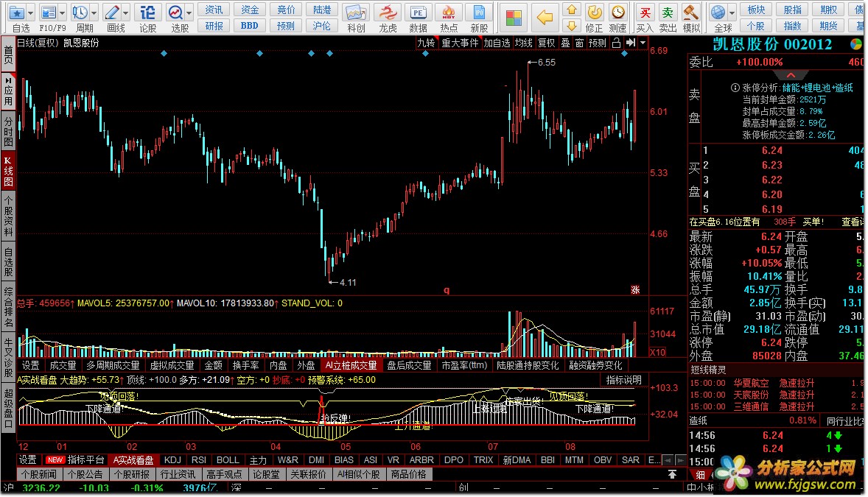Expand the 选股 dropdown arrow
The width and height of the screenshot is (868, 497).
(x=189, y=13)
